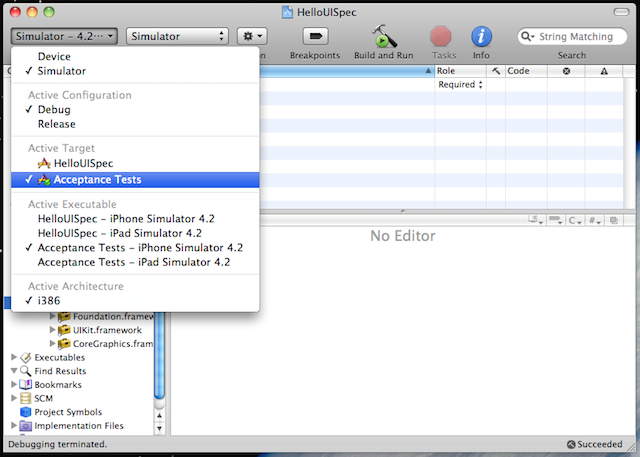This screenshot has width=640, height=457.
Task: Click the UIKit.framework toolbox icon
Action: pos(64,330)
